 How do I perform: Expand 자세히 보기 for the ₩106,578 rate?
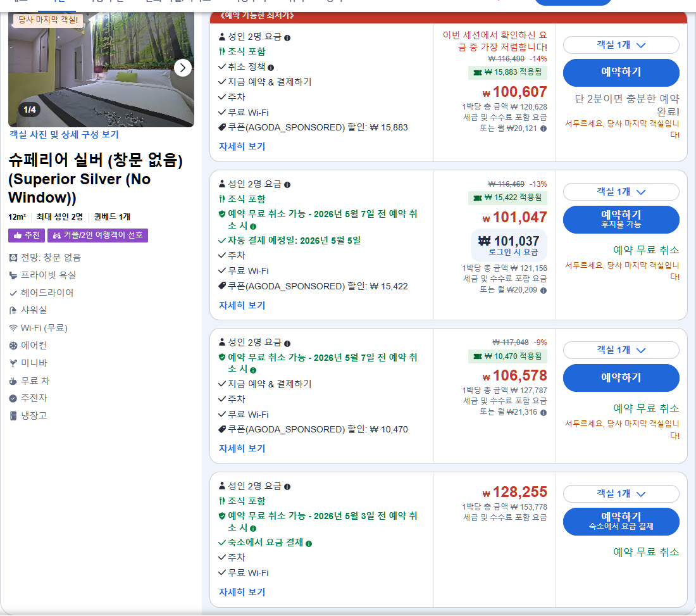pos(242,449)
